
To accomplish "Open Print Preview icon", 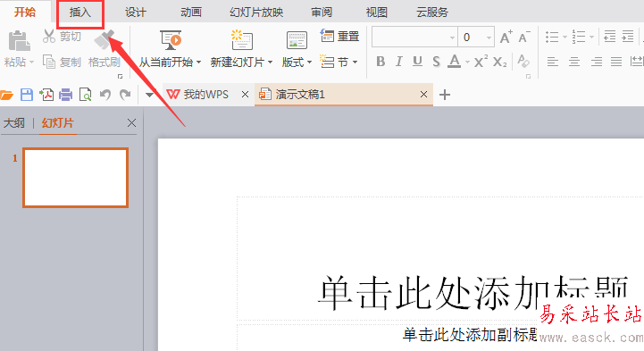I will [86, 95].
